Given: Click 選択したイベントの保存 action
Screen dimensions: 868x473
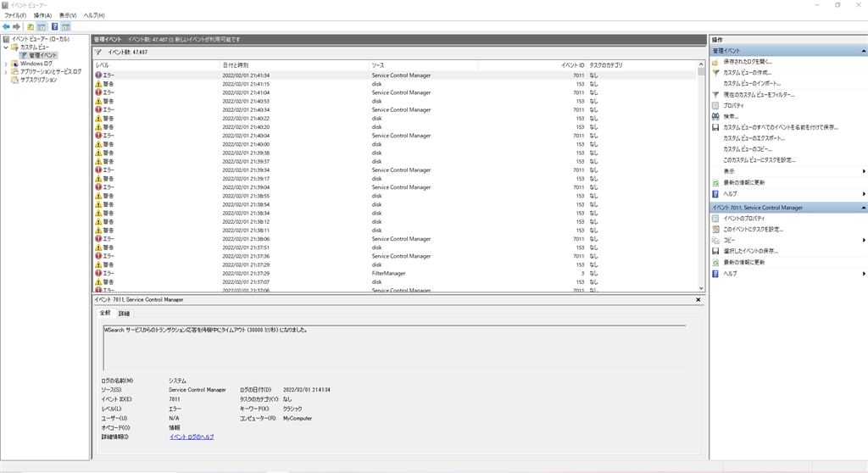Looking at the screenshot, I should 751,251.
